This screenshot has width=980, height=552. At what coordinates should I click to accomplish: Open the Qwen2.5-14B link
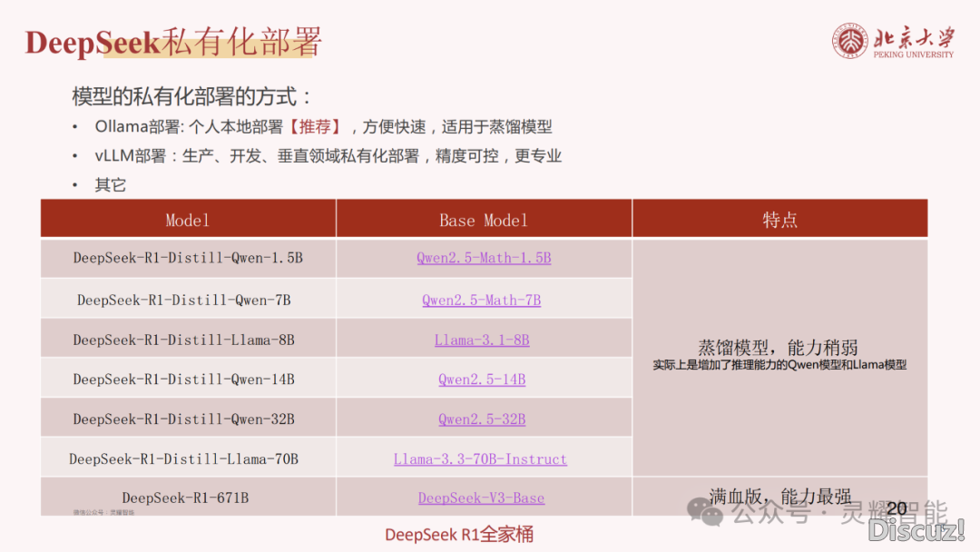[x=482, y=379]
